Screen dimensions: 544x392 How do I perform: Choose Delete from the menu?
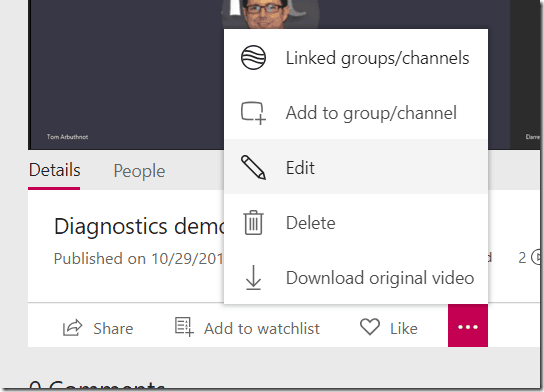coord(356,222)
